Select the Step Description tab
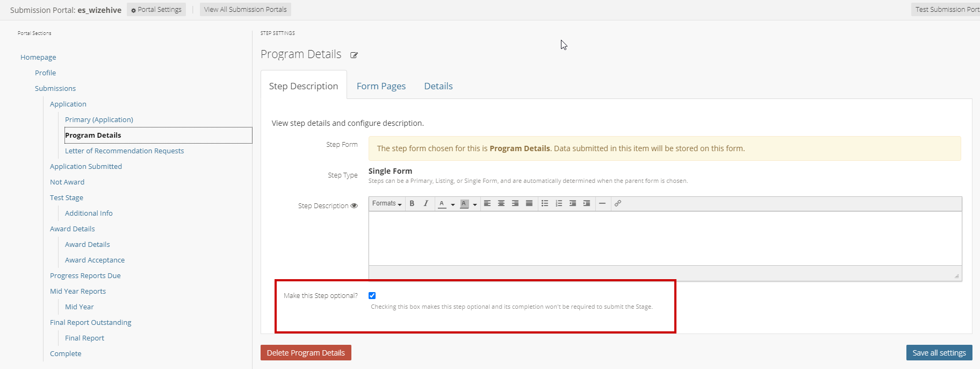 [x=304, y=86]
